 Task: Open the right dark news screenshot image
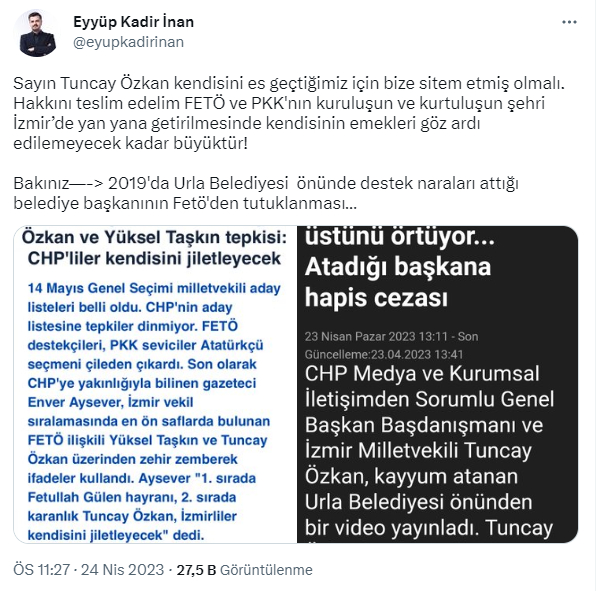438,384
